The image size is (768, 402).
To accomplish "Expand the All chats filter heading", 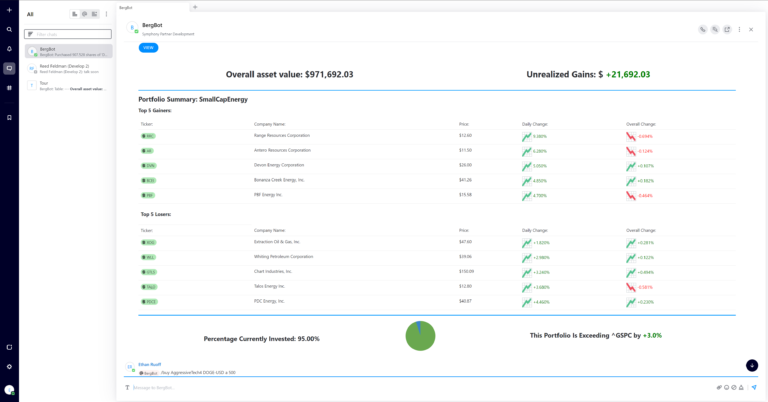I will [x=30, y=14].
